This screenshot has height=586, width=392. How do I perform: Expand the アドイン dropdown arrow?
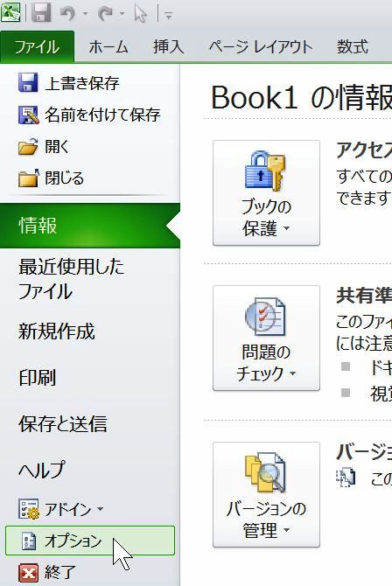pos(100,509)
